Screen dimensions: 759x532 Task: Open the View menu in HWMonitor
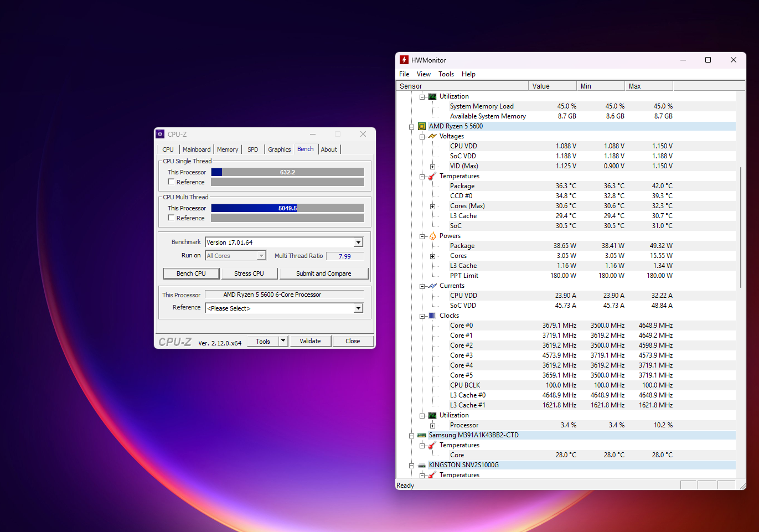tap(424, 74)
